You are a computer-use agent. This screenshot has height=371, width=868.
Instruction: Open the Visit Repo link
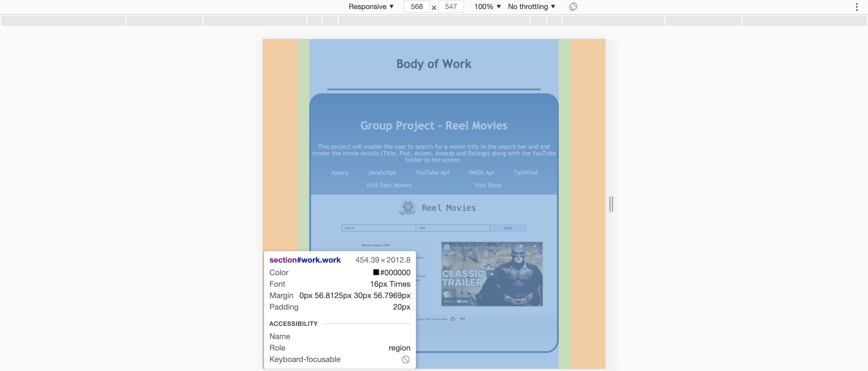click(488, 185)
